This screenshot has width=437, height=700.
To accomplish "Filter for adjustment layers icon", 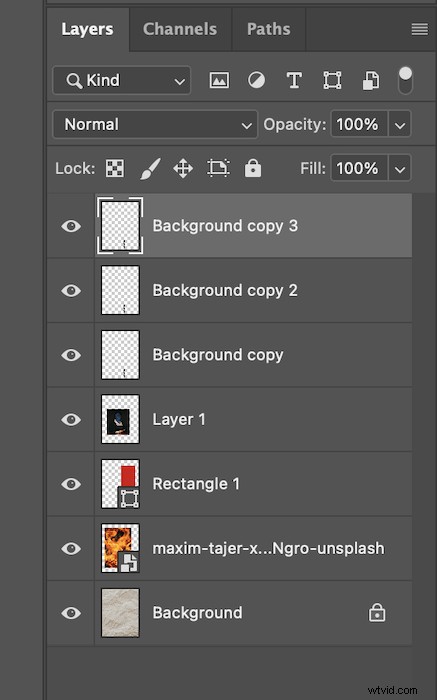I will click(x=256, y=80).
